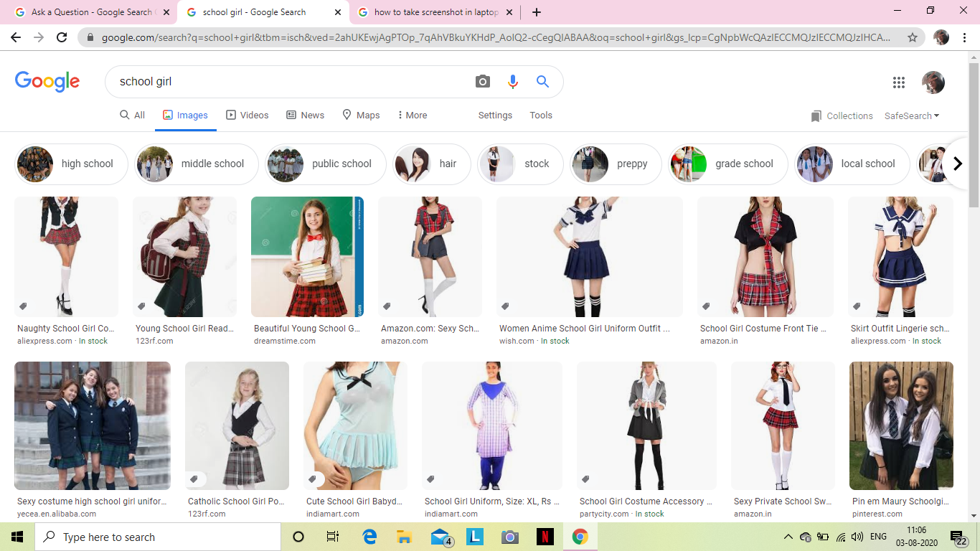Viewport: 980px width, 551px height.
Task: Select the Images tab
Action: [x=185, y=115]
